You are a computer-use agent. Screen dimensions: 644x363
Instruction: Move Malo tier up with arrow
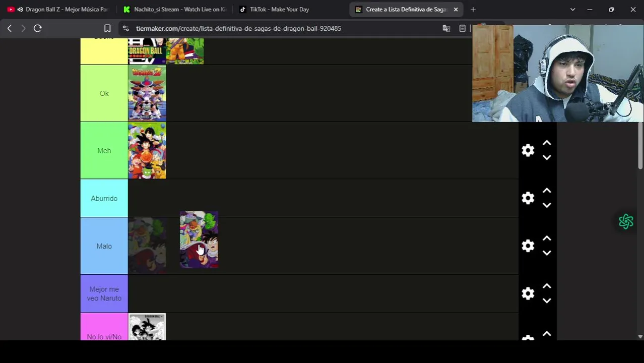point(547,238)
